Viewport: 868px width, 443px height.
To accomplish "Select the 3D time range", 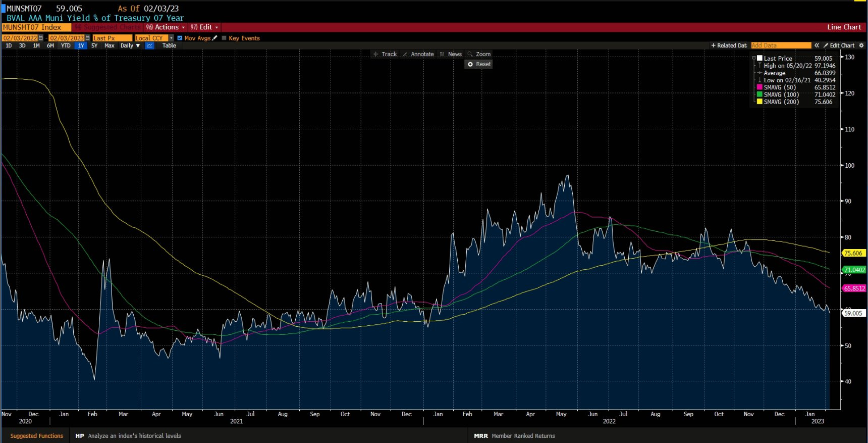I will (22, 45).
